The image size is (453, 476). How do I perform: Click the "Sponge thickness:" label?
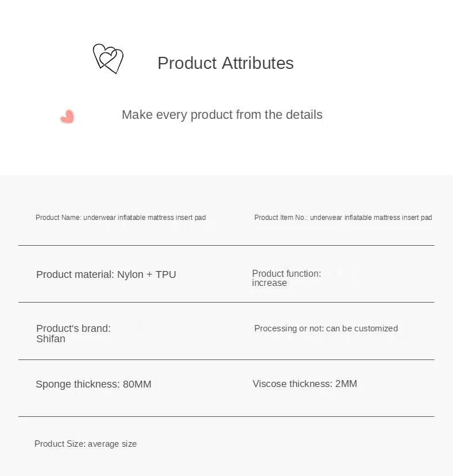click(78, 384)
